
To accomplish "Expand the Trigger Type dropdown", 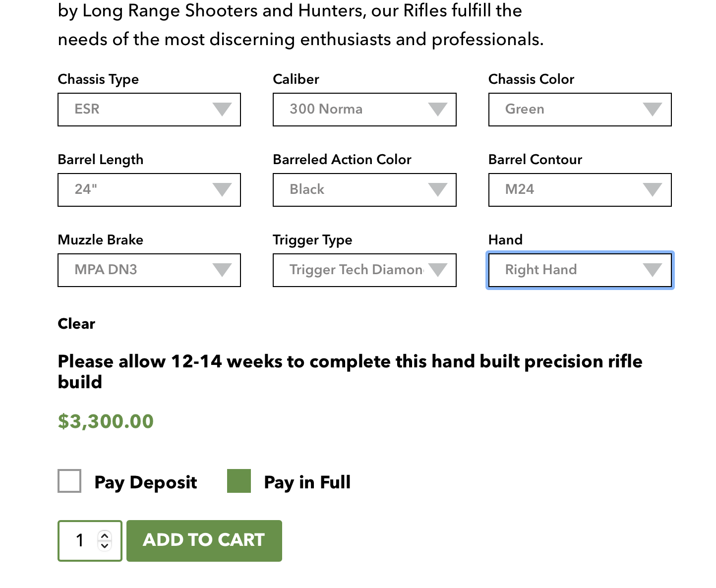I will tap(364, 270).
